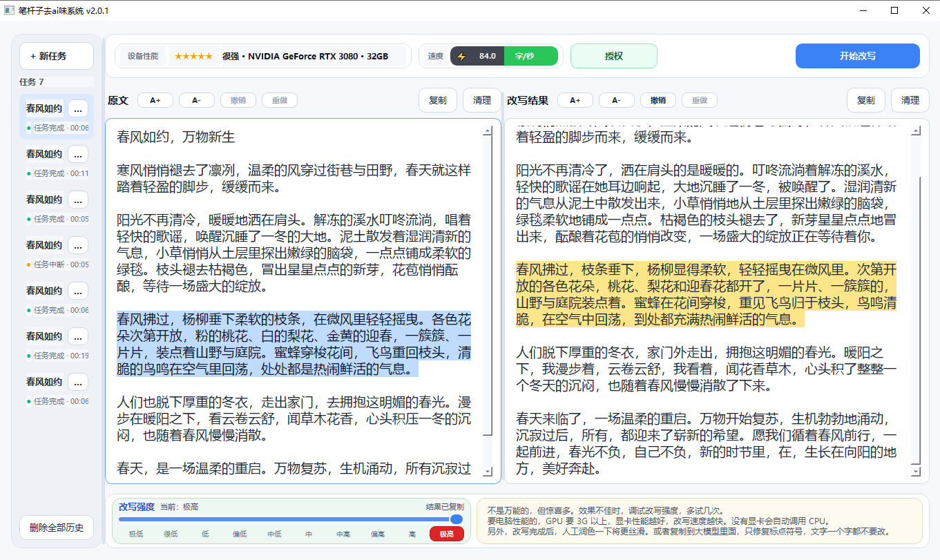Copy the 原文 source text
940x560 pixels.
coord(438,100)
